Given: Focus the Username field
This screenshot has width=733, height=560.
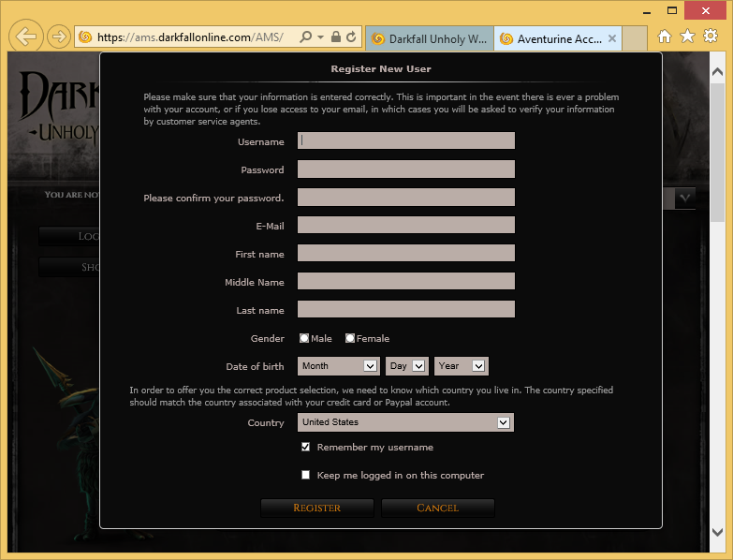Looking at the screenshot, I should tap(405, 140).
